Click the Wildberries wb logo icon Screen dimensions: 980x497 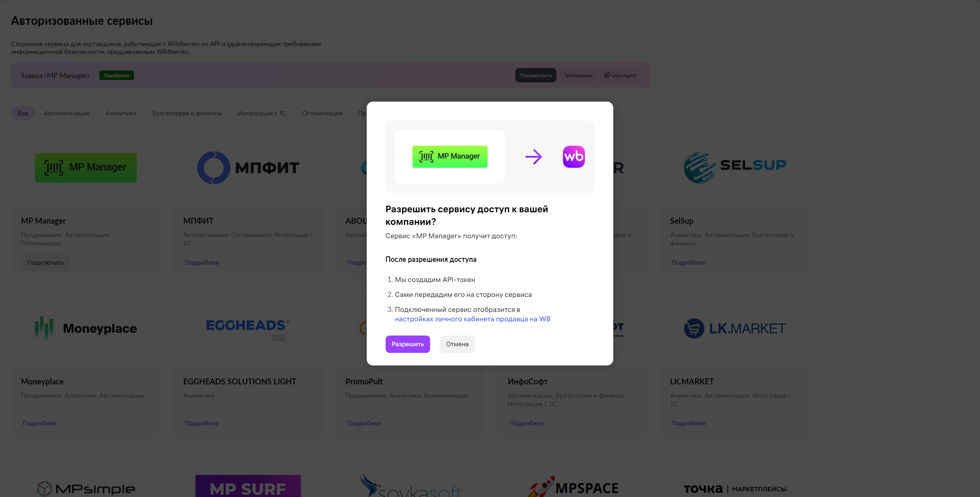[574, 156]
